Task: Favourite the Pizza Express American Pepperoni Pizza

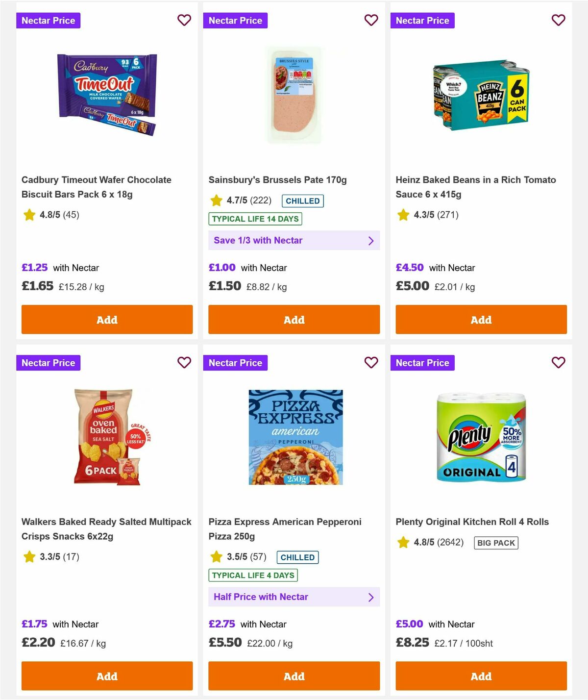Action: click(x=371, y=363)
